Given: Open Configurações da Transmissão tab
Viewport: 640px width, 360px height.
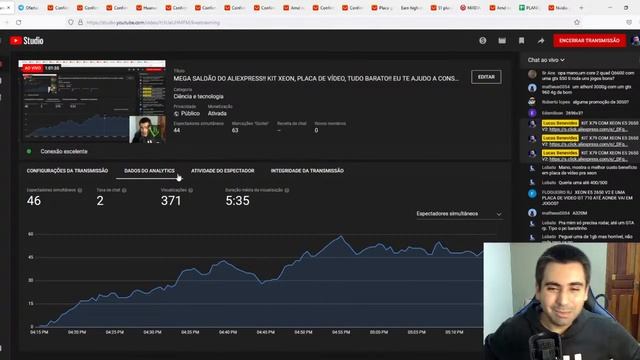Looking at the screenshot, I should [67, 171].
